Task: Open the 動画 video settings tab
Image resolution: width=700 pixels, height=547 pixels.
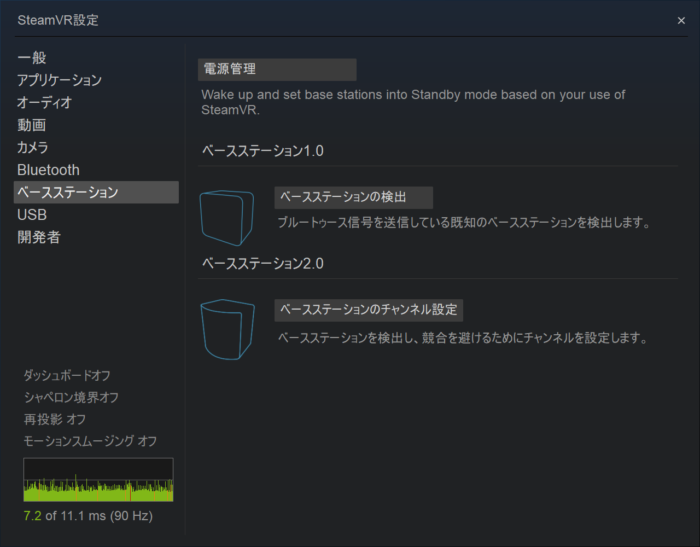Action: point(32,125)
